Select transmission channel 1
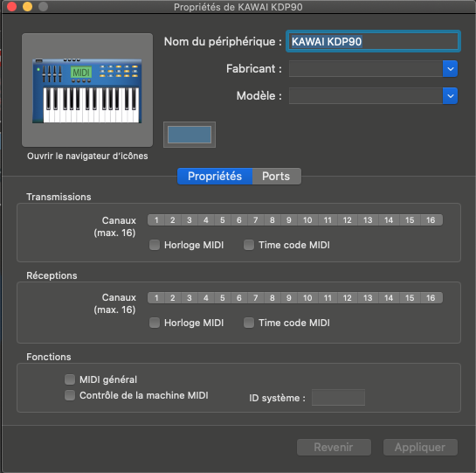 coord(156,220)
